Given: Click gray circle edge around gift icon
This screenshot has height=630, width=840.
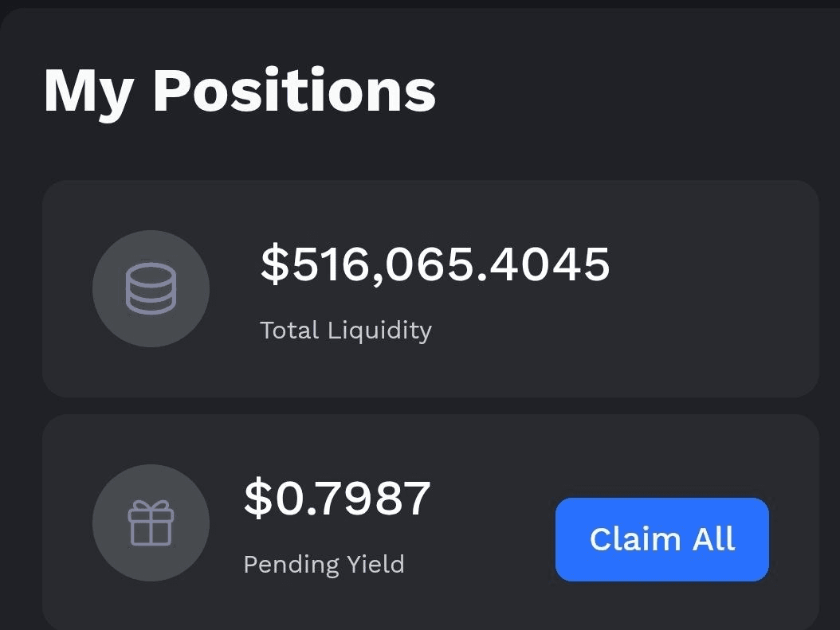Looking at the screenshot, I should (101, 523).
